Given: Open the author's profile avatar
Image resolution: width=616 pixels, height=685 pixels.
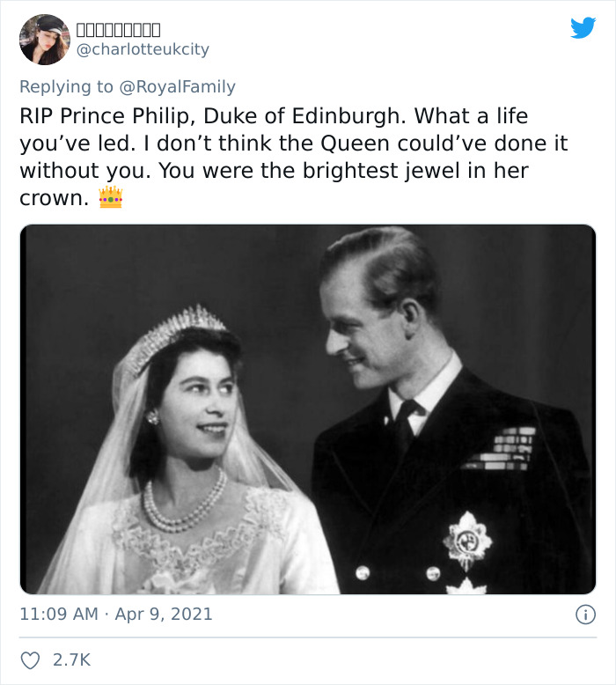Looking at the screenshot, I should pyautogui.click(x=44, y=40).
